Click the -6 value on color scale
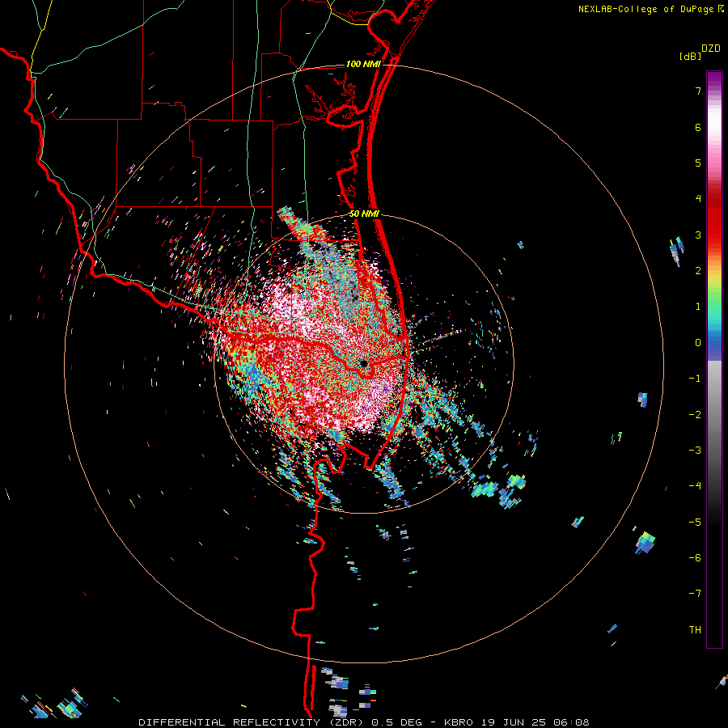This screenshot has width=728, height=728. (x=695, y=557)
